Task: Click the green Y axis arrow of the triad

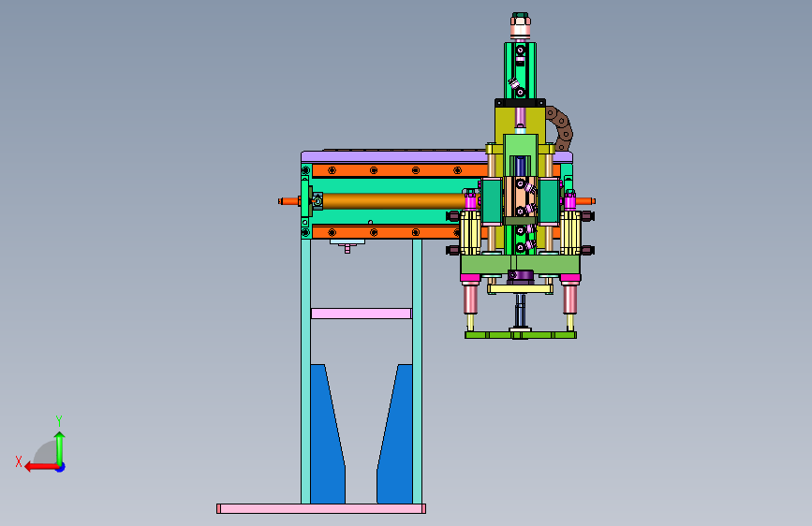Action: [x=60, y=448]
